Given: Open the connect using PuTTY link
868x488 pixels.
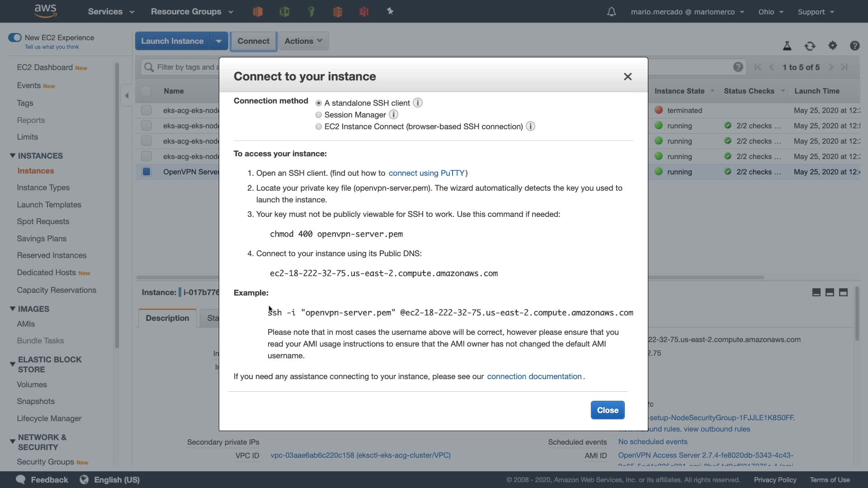Looking at the screenshot, I should (x=426, y=173).
